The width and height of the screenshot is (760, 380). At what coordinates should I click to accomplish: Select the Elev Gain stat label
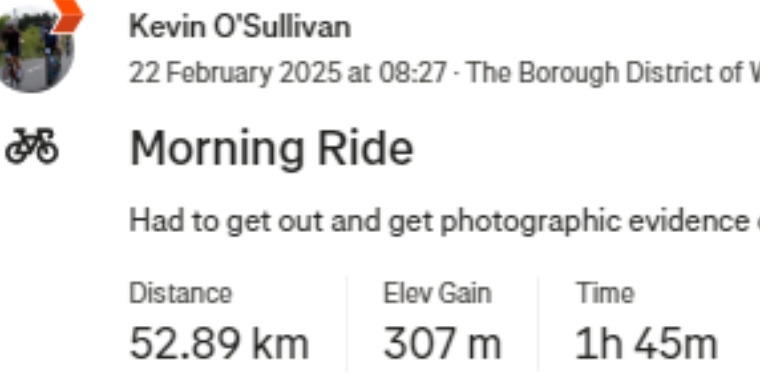438,294
